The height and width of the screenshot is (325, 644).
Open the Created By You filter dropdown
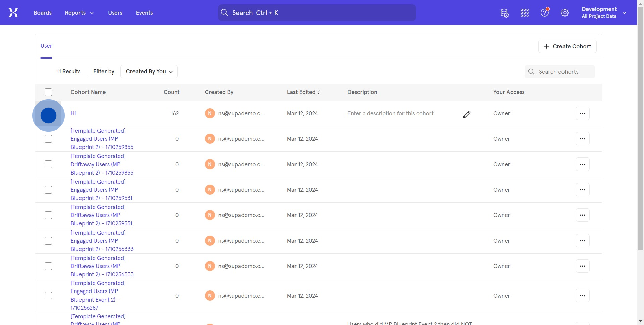pos(149,72)
